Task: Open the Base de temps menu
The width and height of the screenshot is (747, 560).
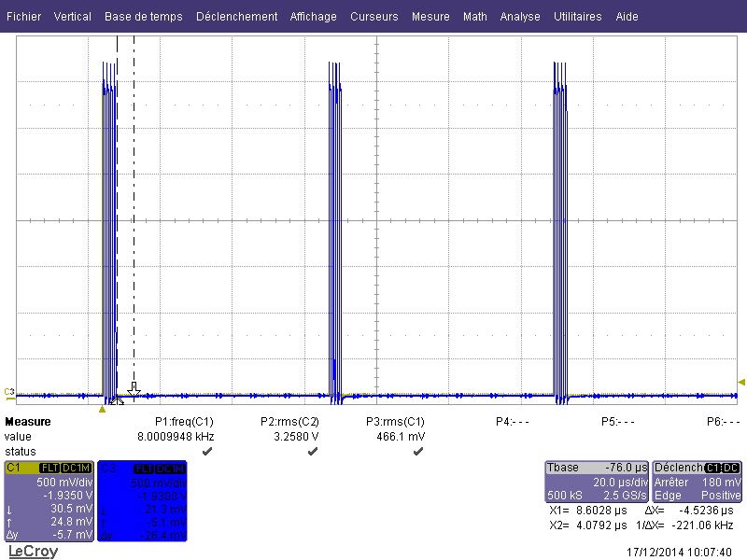Action: coord(144,17)
